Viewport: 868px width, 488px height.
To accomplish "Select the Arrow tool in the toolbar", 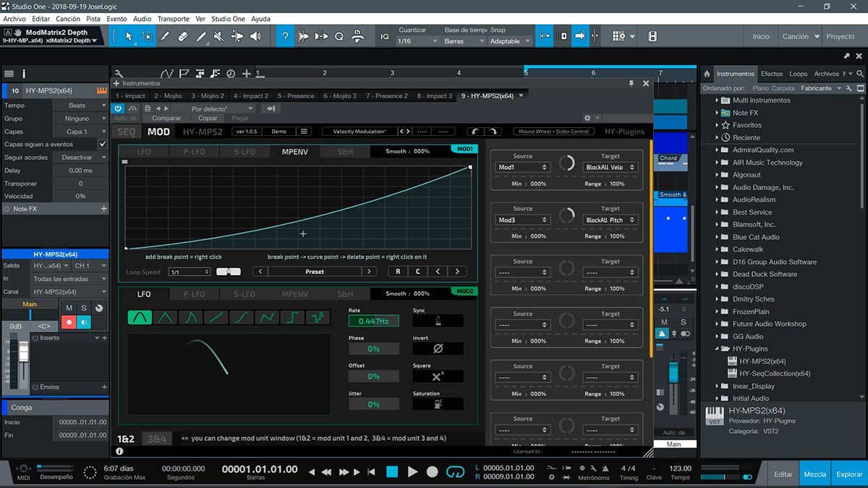I will click(x=129, y=36).
